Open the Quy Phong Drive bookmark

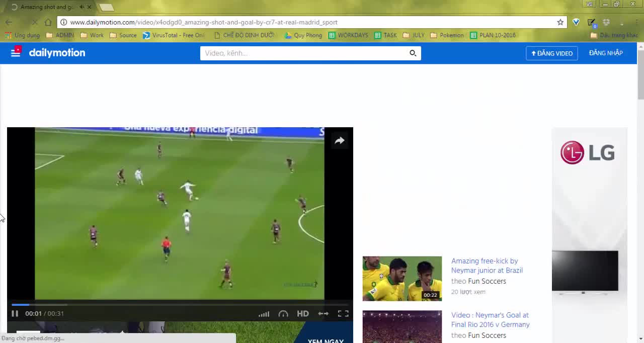pyautogui.click(x=303, y=35)
